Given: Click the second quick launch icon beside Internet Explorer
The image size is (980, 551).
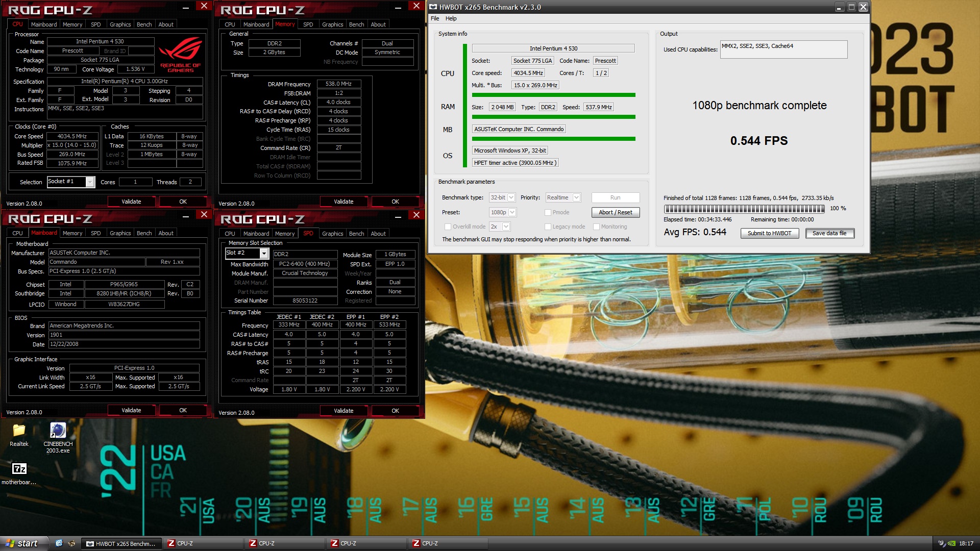Looking at the screenshot, I should pos(71,543).
